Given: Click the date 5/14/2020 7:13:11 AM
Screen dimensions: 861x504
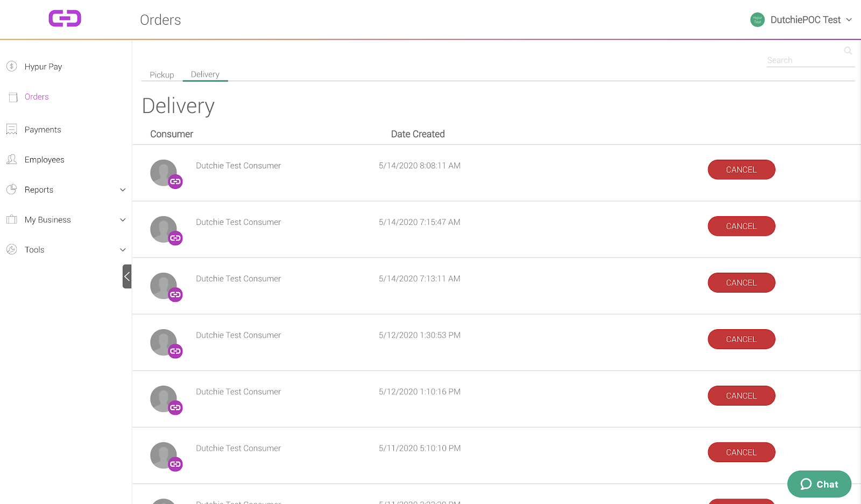Looking at the screenshot, I should 420,279.
